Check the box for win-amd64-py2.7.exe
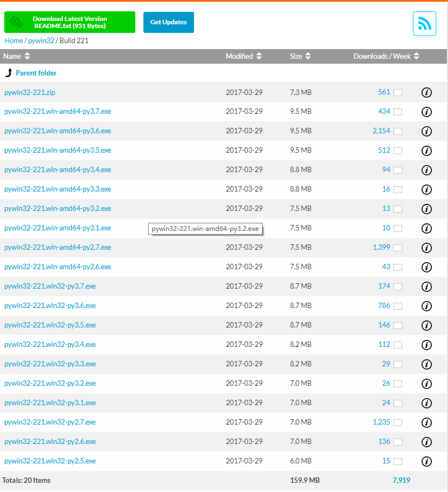The image size is (448, 492). [x=398, y=248]
